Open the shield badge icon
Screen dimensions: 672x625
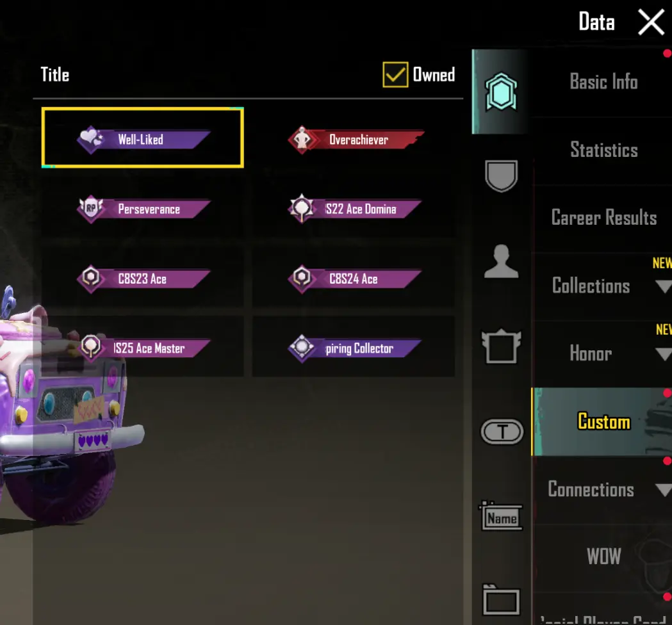click(501, 175)
